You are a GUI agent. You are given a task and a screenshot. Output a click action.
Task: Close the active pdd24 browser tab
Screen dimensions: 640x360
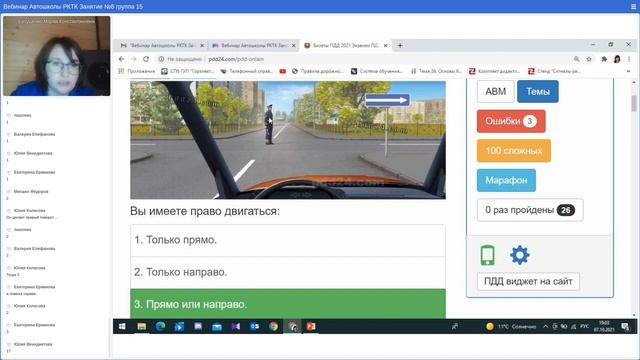click(385, 46)
